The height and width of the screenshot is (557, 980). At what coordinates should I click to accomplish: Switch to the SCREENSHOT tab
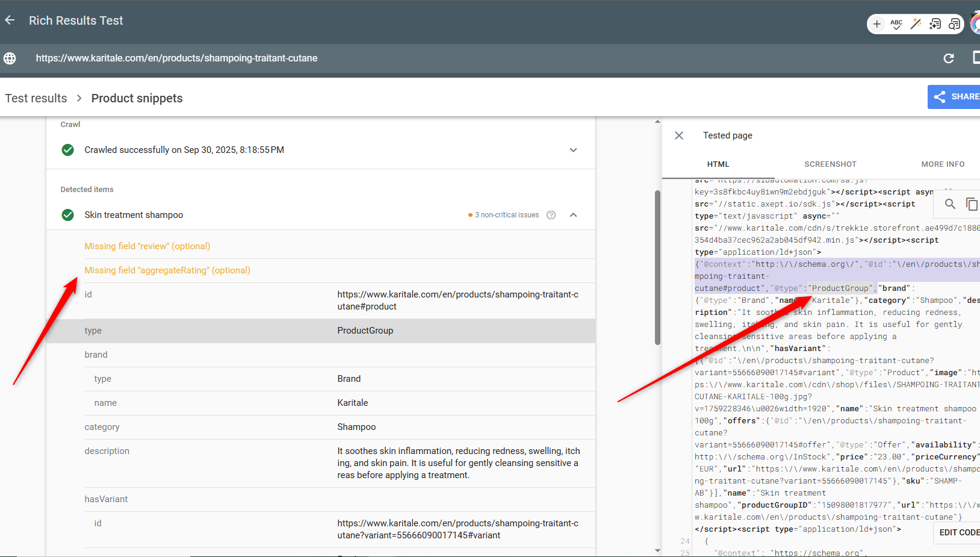tap(830, 164)
